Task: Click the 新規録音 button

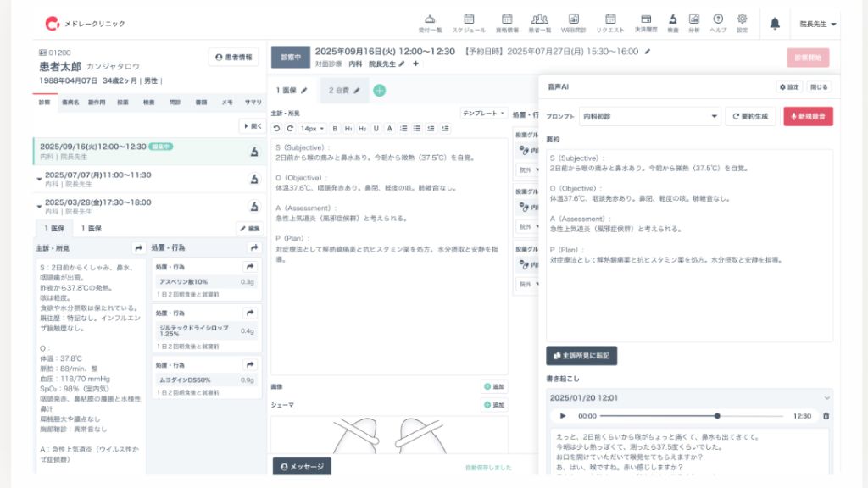Action: tap(807, 116)
